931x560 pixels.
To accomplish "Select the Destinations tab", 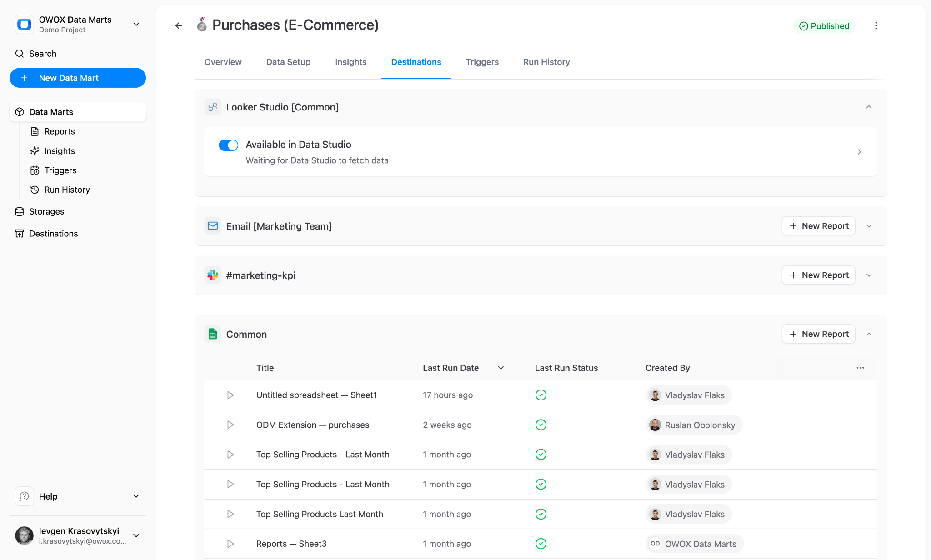I will 416,62.
